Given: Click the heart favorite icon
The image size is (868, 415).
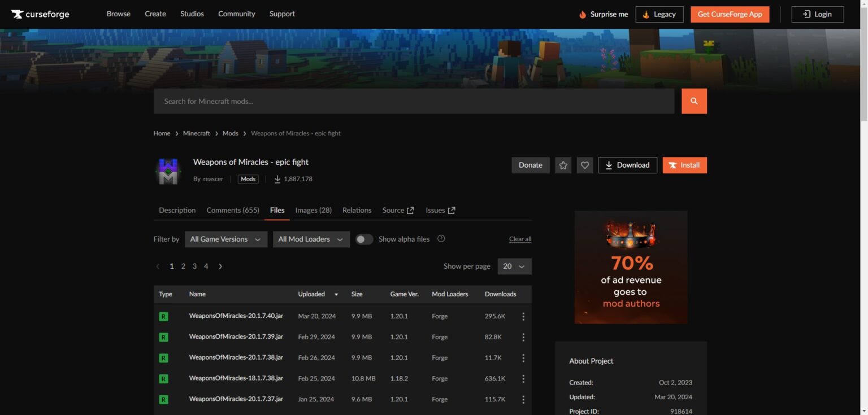Looking at the screenshot, I should click(585, 165).
